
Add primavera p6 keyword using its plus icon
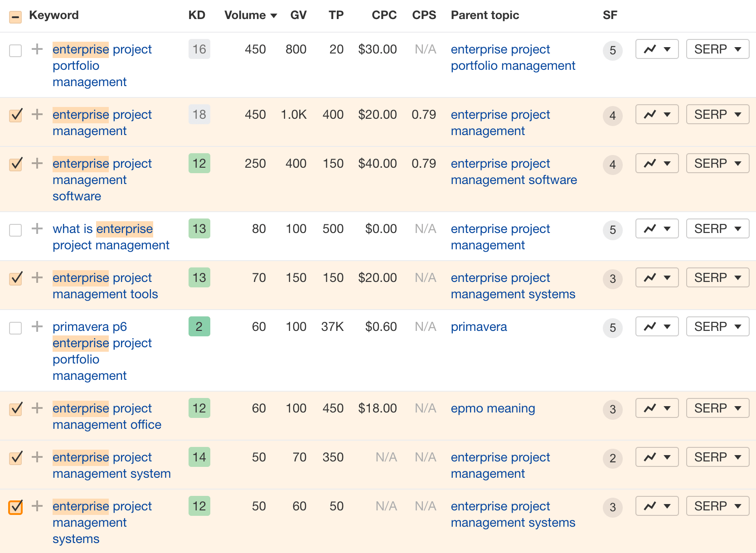click(36, 327)
